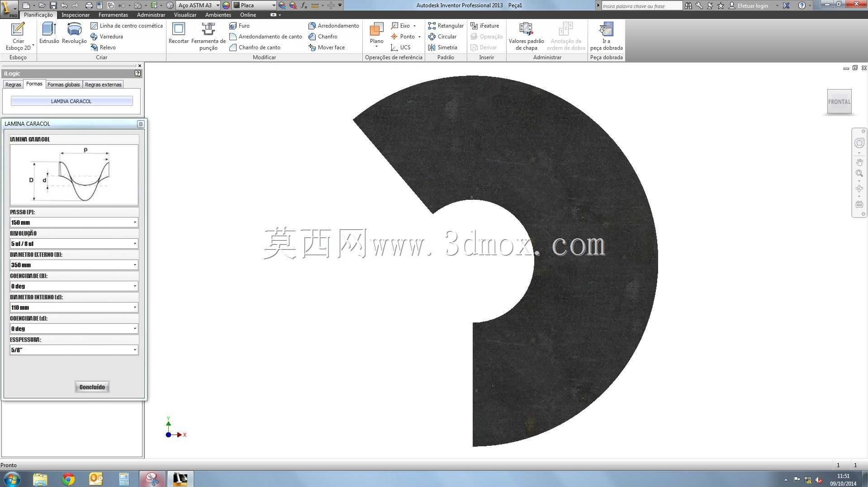This screenshot has height=487, width=868.
Task: Open Valores padrão de chapa
Action: click(x=526, y=37)
